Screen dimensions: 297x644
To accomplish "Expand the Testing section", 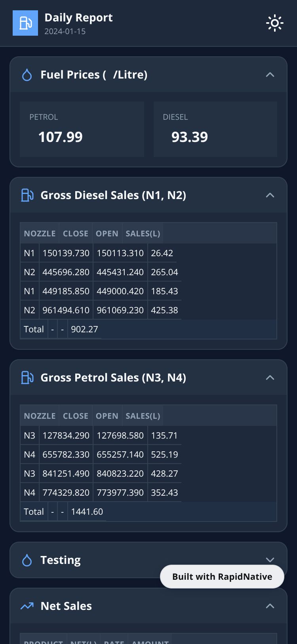I will tap(270, 559).
